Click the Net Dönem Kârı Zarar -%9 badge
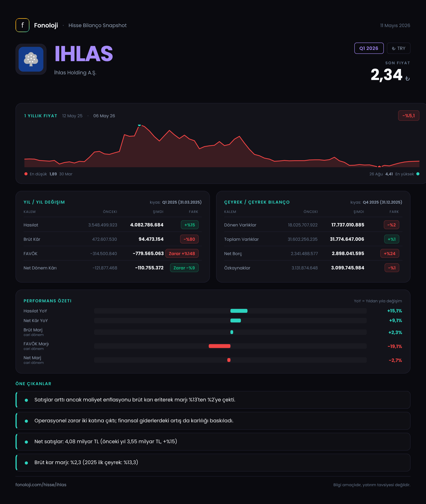 tap(184, 268)
